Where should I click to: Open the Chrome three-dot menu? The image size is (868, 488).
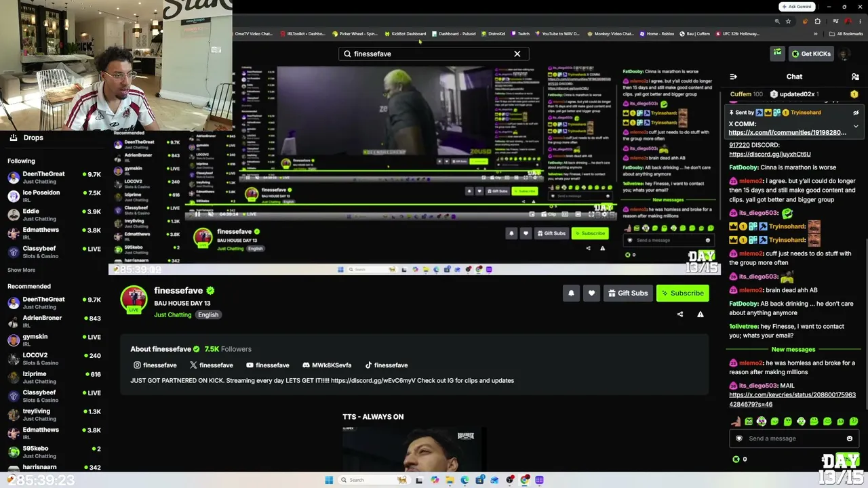pyautogui.click(x=861, y=21)
